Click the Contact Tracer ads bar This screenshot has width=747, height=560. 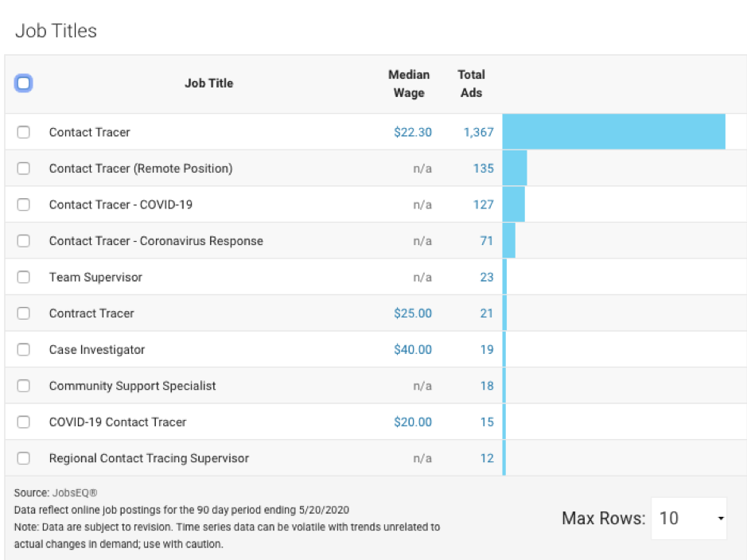pos(613,132)
